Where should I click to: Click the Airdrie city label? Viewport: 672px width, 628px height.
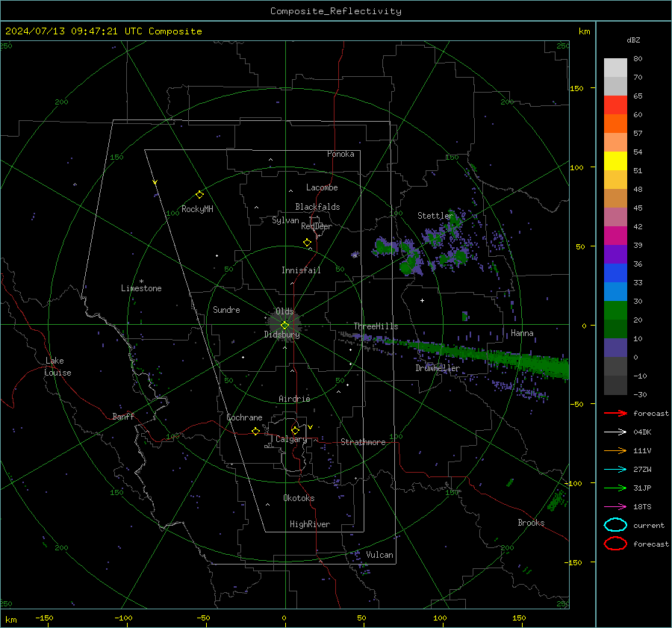pyautogui.click(x=294, y=399)
